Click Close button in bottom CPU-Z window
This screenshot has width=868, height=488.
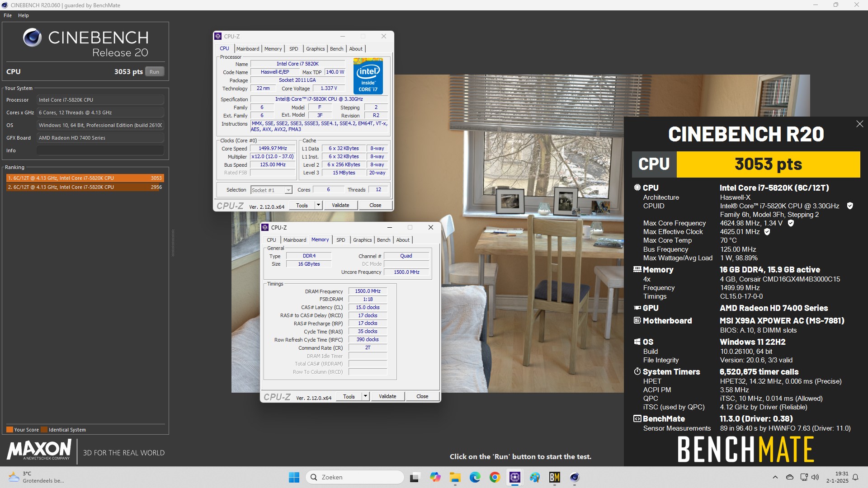(422, 396)
